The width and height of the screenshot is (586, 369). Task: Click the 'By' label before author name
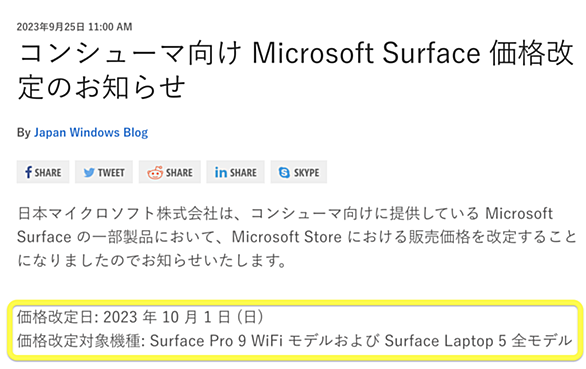click(x=24, y=133)
